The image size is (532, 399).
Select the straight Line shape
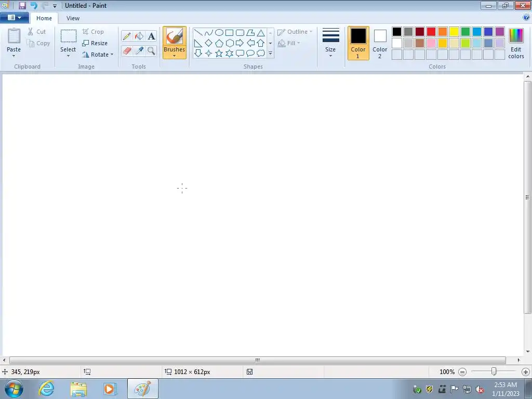[x=198, y=33]
